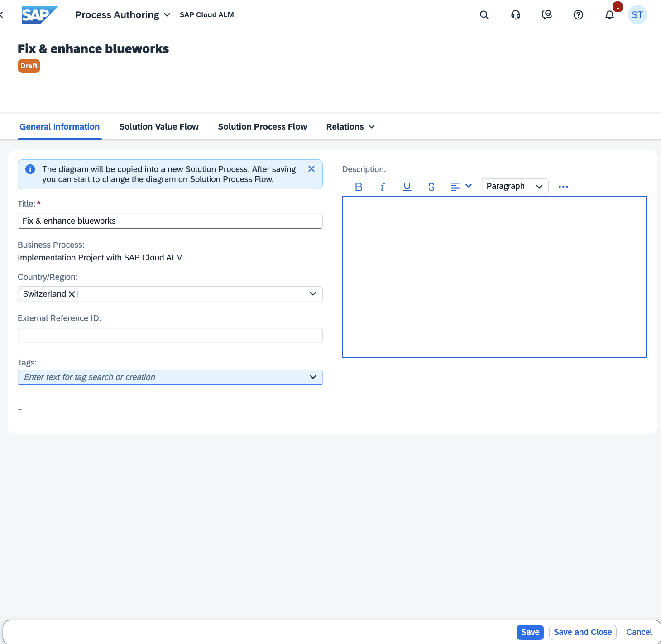
Task: Expand the Tags dropdown arrow
Action: 313,377
